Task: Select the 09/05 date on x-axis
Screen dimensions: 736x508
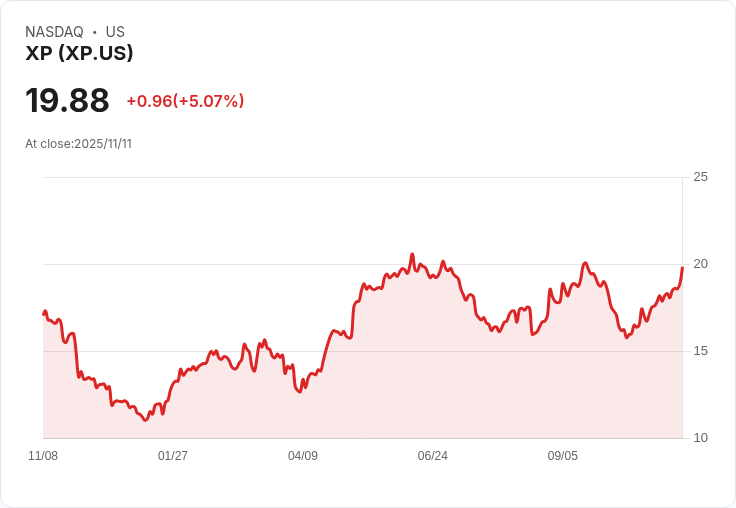Action: pos(563,456)
